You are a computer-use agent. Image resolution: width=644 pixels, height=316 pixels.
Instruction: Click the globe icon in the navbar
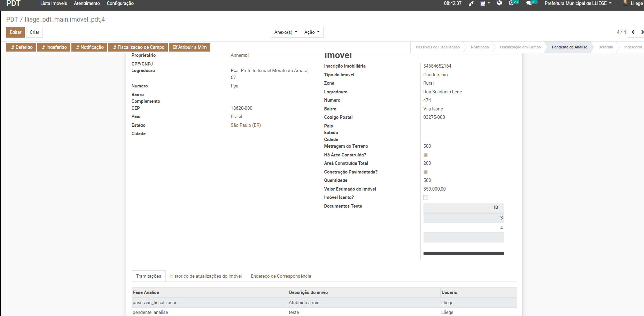[x=499, y=3]
